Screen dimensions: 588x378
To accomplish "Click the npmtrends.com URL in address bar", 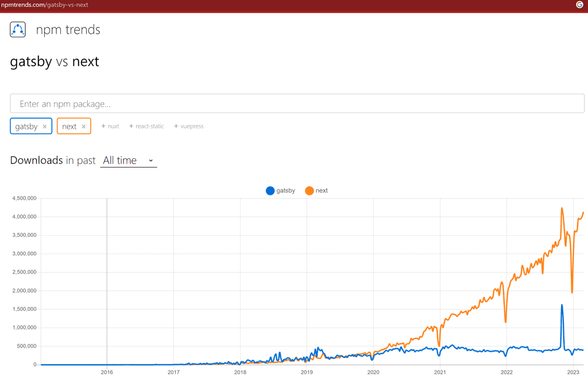I will [45, 5].
